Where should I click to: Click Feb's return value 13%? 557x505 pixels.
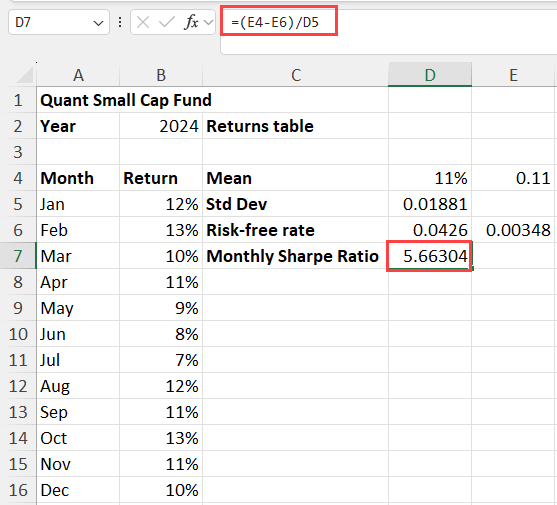pyautogui.click(x=161, y=230)
